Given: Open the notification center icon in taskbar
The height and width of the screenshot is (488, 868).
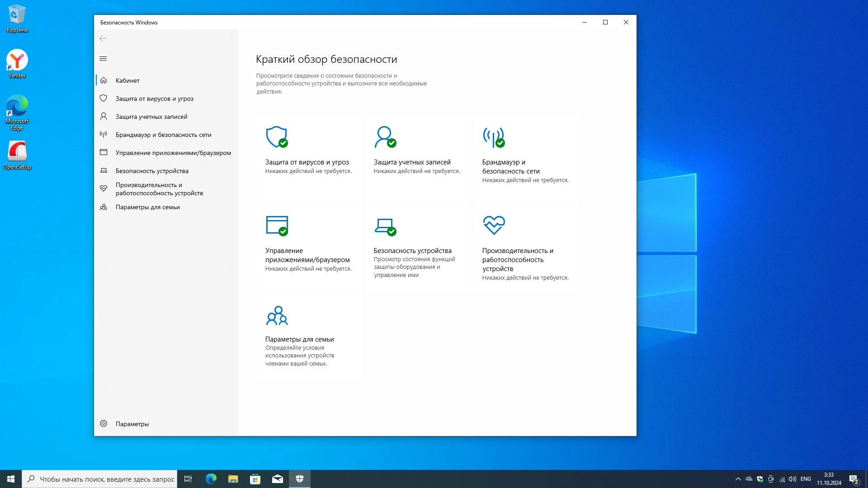Looking at the screenshot, I should tap(854, 479).
